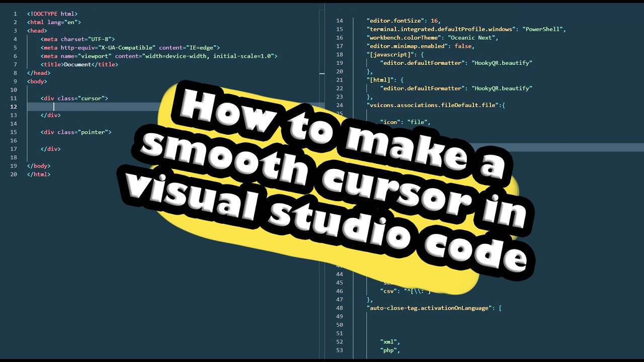Click the "php" language entry
Viewport: 644px width, 362px height.
388,350
